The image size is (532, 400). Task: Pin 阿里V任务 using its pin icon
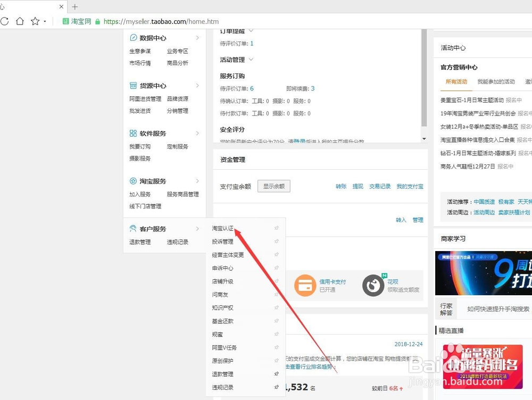277,347
